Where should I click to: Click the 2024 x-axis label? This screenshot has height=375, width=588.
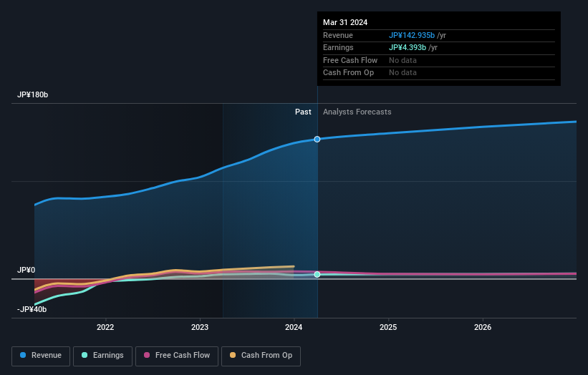294,327
